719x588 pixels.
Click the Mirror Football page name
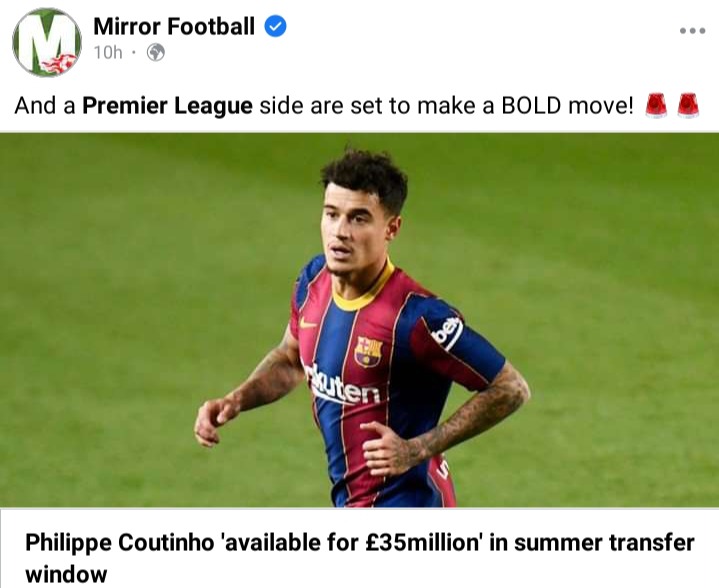174,26
